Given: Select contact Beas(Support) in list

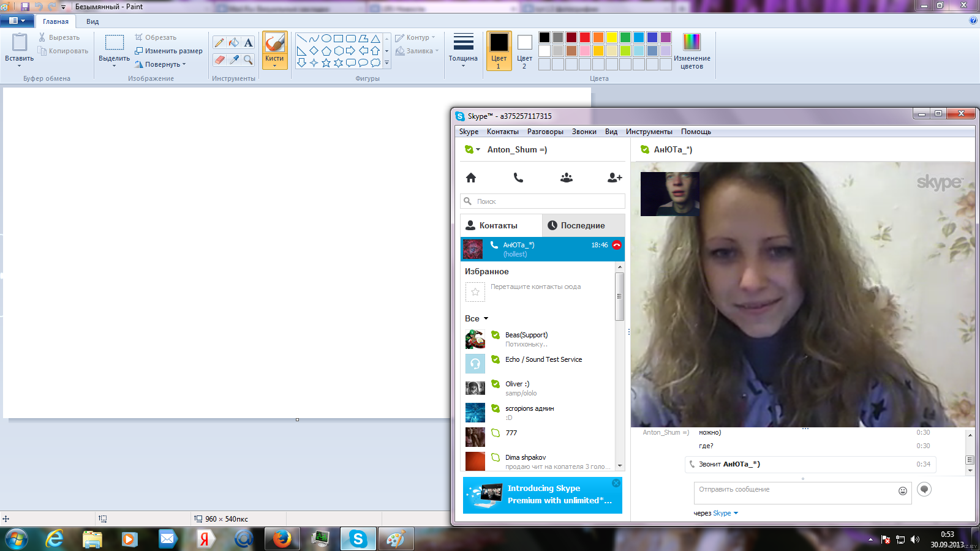Looking at the screenshot, I should (x=538, y=339).
